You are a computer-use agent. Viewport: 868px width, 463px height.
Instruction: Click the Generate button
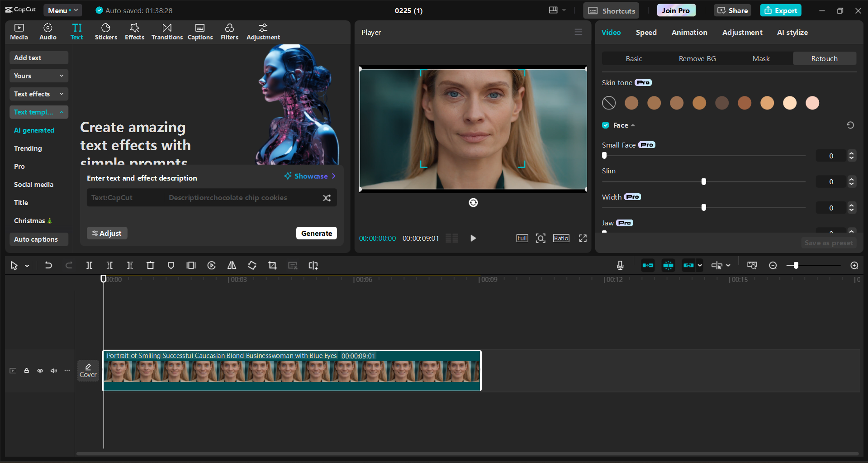tap(316, 233)
